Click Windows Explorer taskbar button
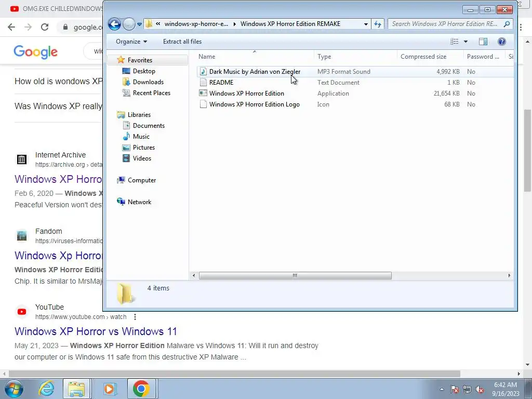 pos(77,389)
